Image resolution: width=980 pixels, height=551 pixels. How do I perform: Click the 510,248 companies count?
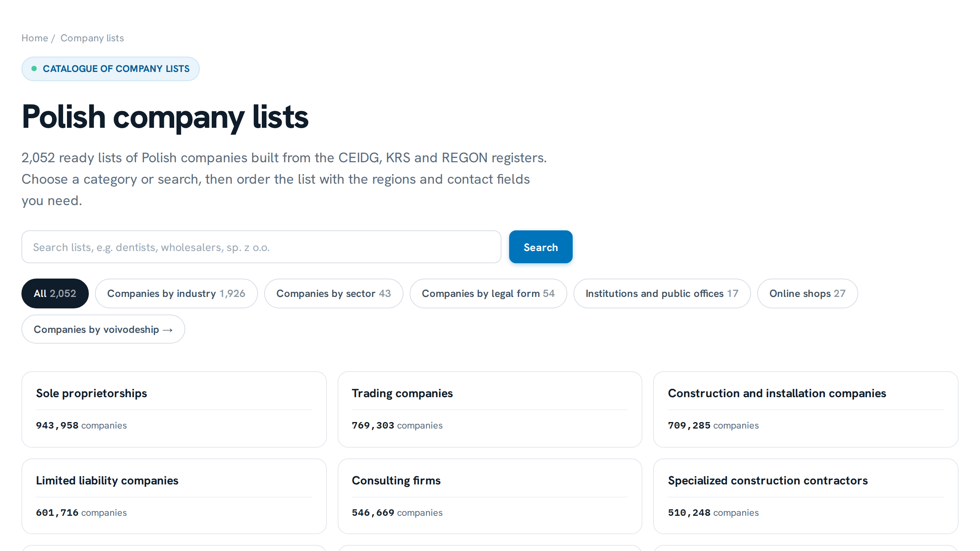pos(713,513)
